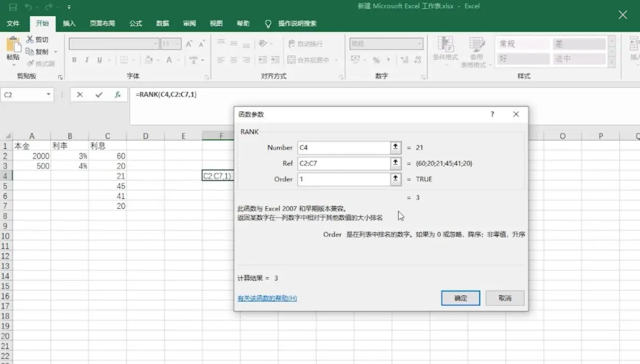Confirm formula with the checkmark icon
This screenshot has height=364, width=640.
pyautogui.click(x=99, y=95)
